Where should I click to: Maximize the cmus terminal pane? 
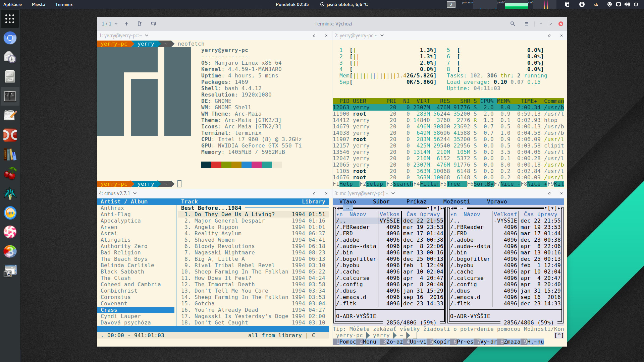tap(314, 193)
